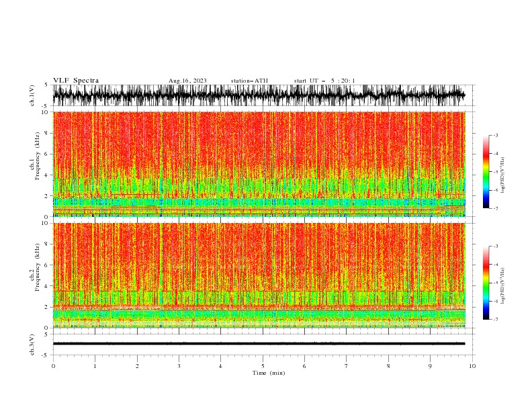532x411 pixels.
Task: Click the ch.2 spectrogram panel
Action: click(259, 275)
